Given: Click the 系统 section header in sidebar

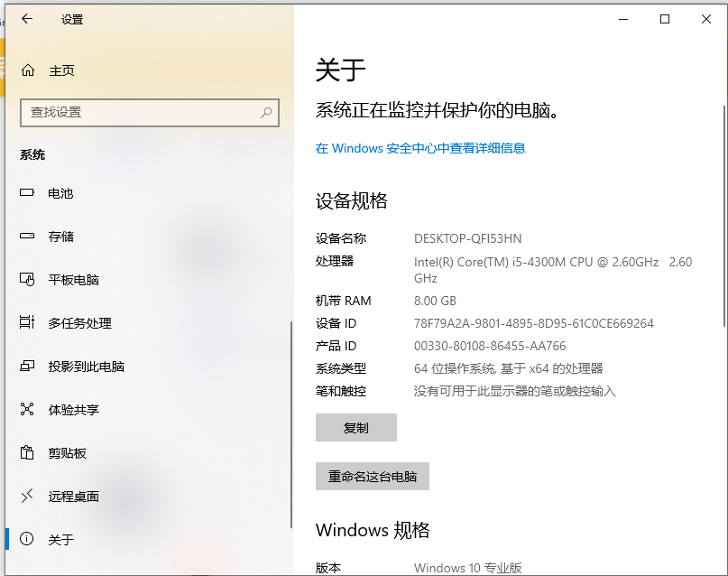Looking at the screenshot, I should pos(32,154).
